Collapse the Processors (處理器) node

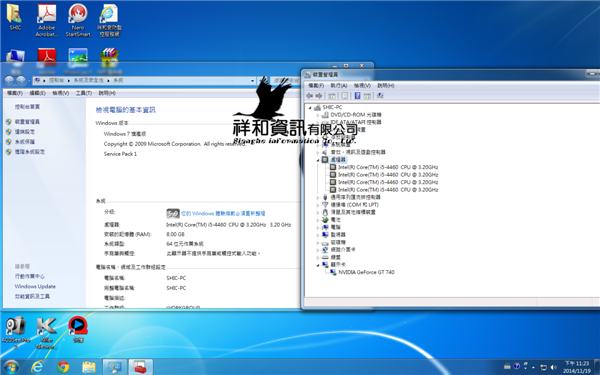(x=318, y=160)
